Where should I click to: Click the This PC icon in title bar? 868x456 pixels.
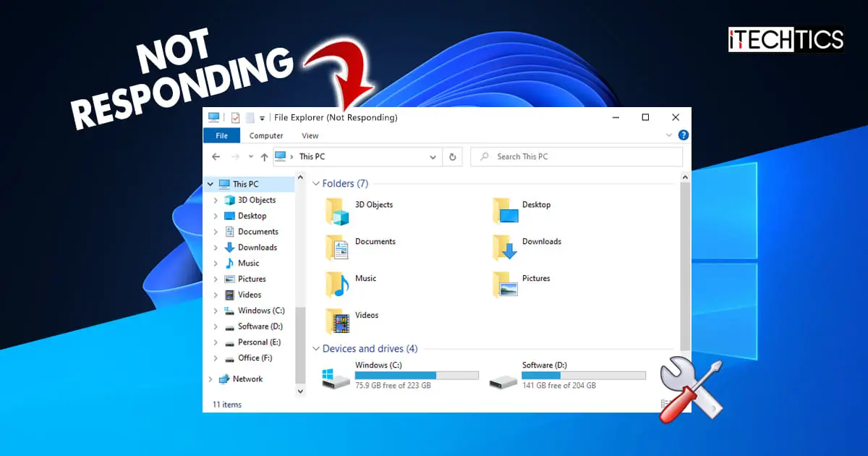[213, 117]
